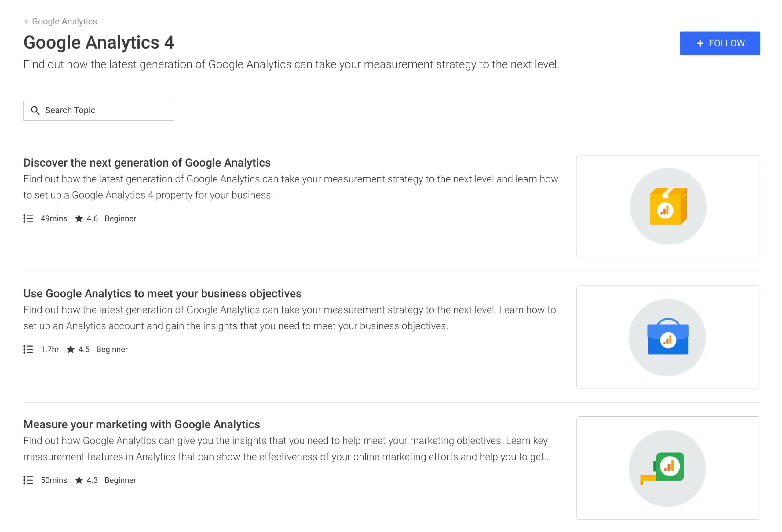Click the star icon beside 4.3 rating
The height and width of the screenshot is (532, 782).
(79, 481)
